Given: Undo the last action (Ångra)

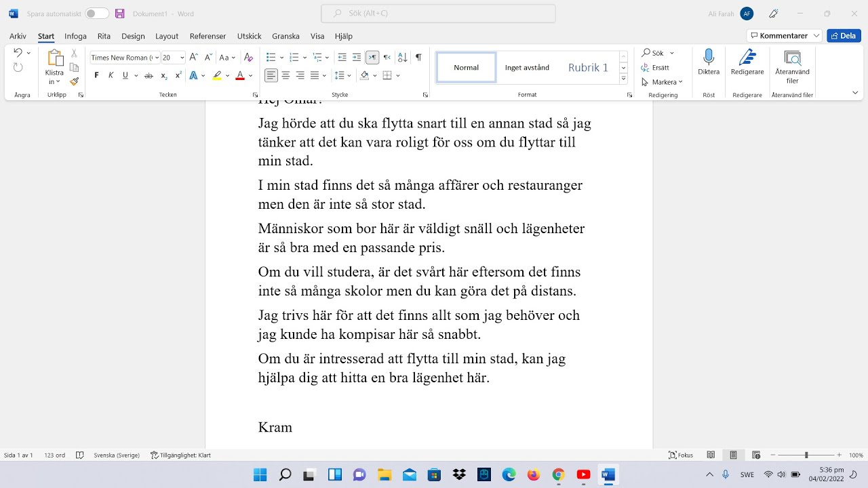Looking at the screenshot, I should click(18, 53).
